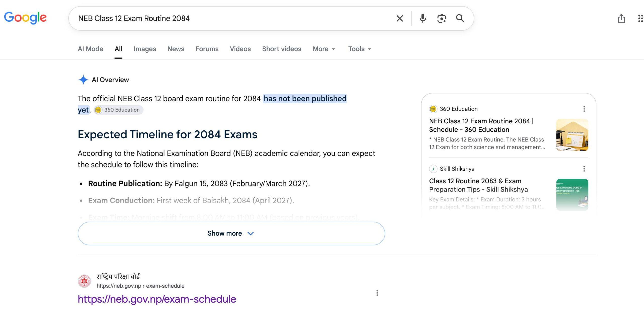Image resolution: width=644 pixels, height=317 pixels.
Task: Click the 'Exam Conduction:' bullet text
Action: pos(121,200)
